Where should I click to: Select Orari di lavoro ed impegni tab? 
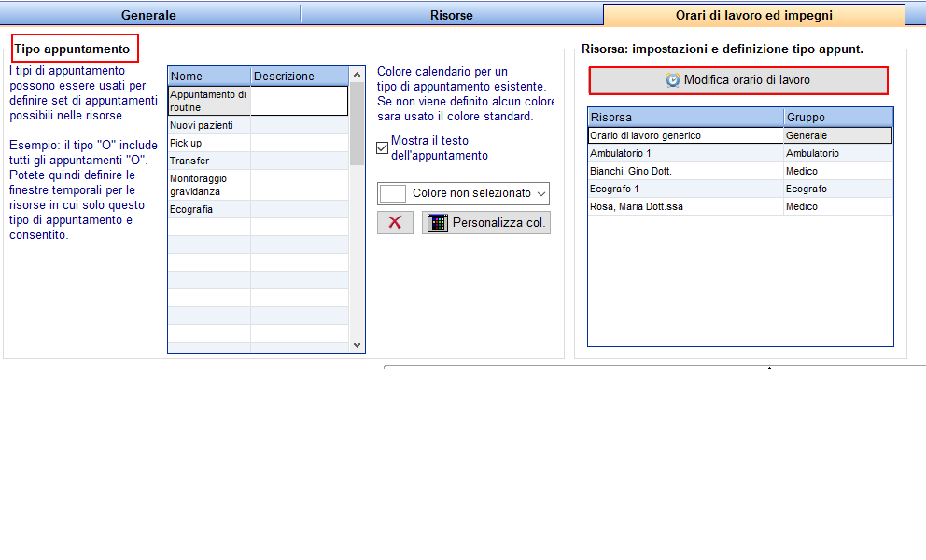click(x=754, y=15)
